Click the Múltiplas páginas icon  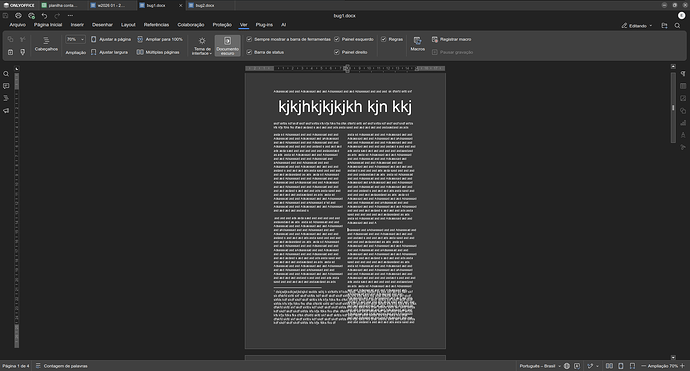pos(140,52)
